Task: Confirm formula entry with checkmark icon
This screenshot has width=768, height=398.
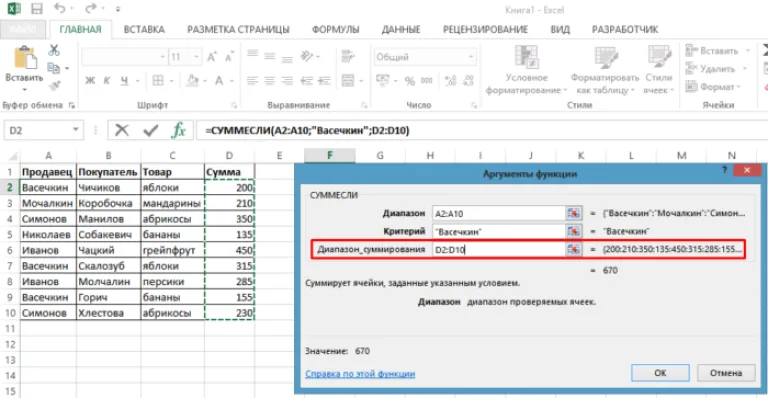Action: [150, 130]
